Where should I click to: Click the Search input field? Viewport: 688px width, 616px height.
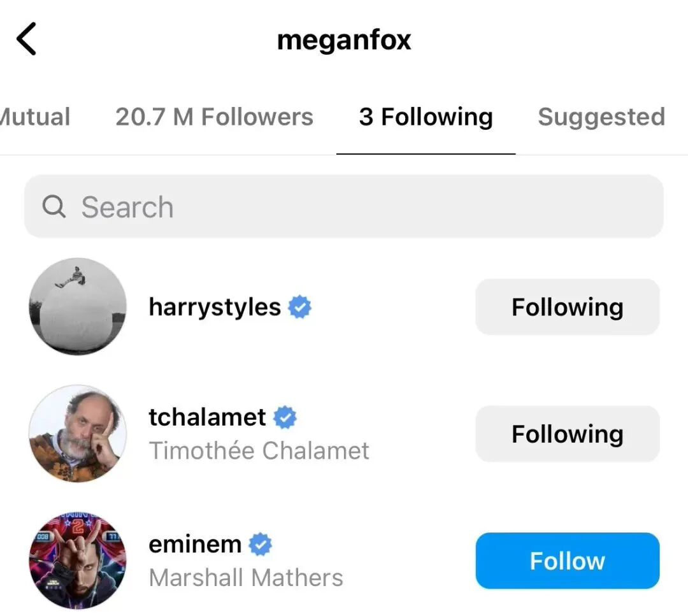(357, 206)
